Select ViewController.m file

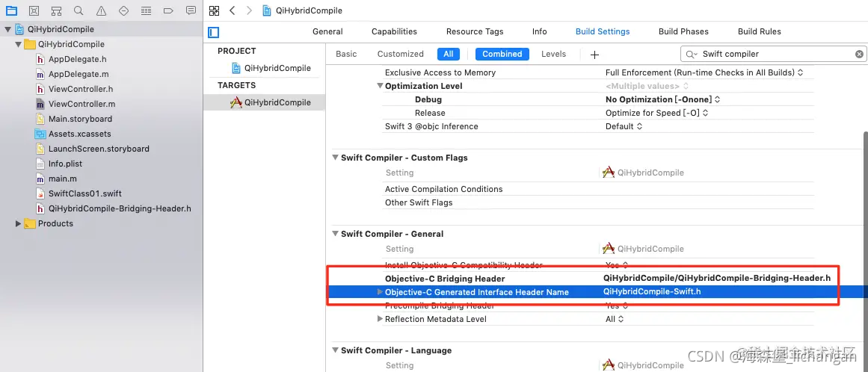tap(82, 104)
